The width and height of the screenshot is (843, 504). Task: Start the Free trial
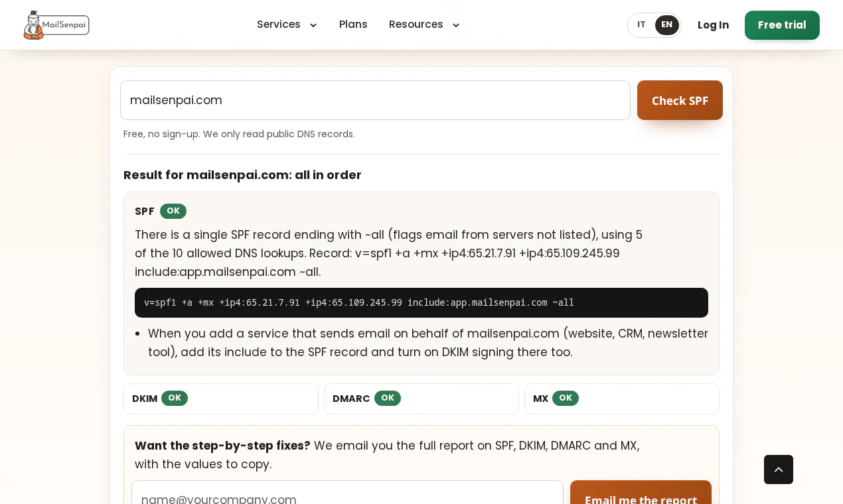pos(782,25)
